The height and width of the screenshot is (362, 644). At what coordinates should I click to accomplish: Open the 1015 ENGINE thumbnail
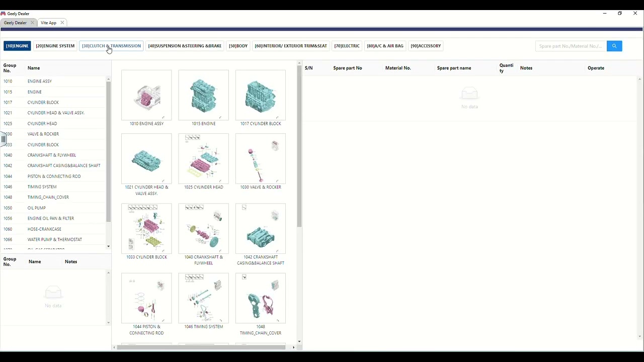pyautogui.click(x=203, y=95)
